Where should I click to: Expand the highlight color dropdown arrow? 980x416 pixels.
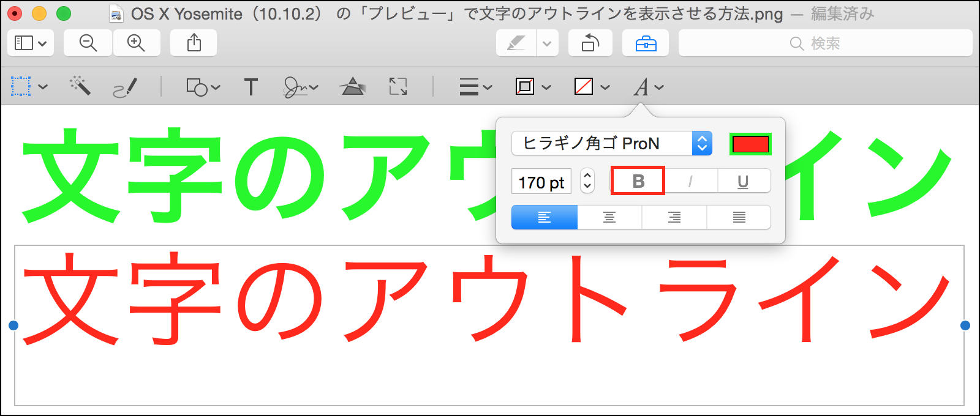[547, 43]
